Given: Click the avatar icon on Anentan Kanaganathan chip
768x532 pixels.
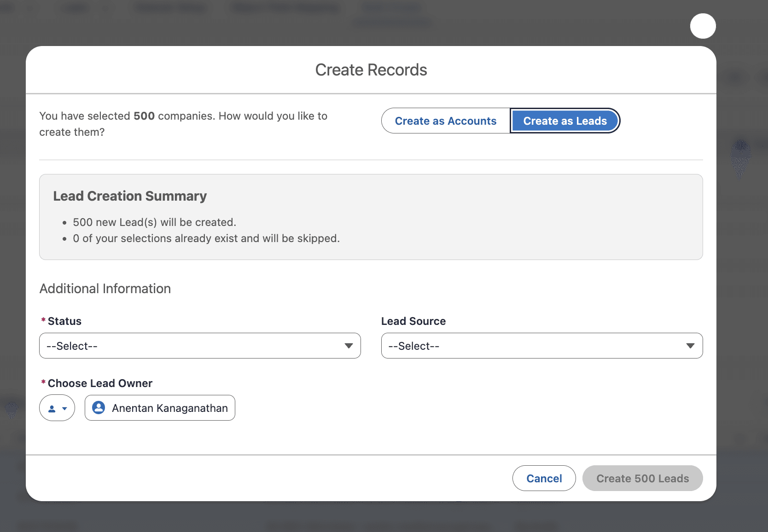Looking at the screenshot, I should tap(98, 408).
